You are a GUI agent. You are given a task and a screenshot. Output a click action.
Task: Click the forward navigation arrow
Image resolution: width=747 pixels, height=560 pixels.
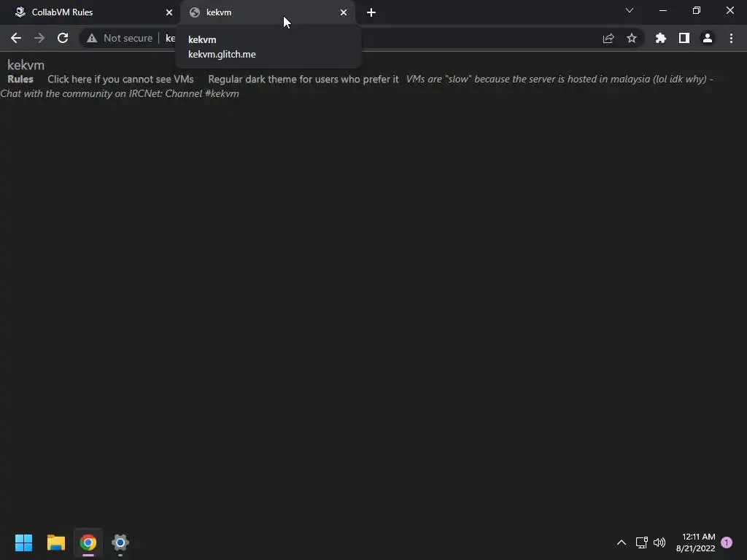pyautogui.click(x=39, y=38)
